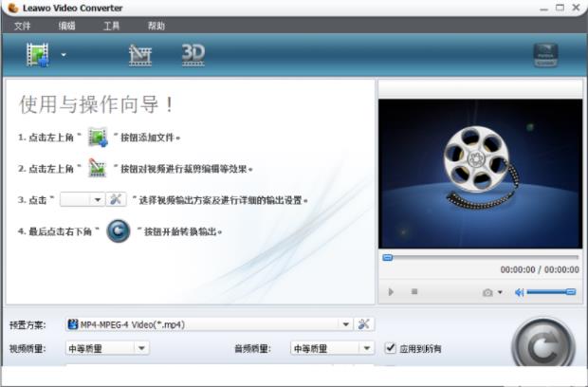Open the video edit/trim toolbar icon

(x=140, y=56)
